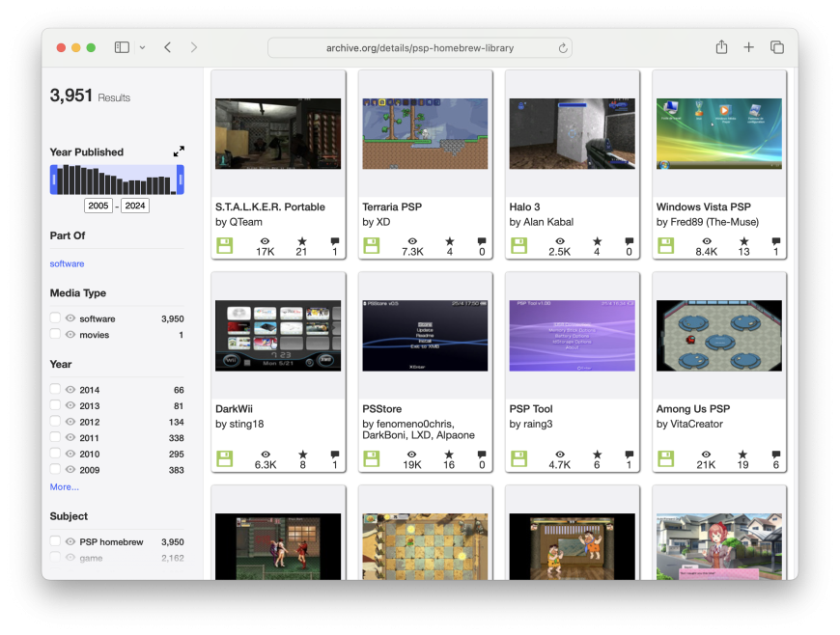The image size is (840, 635).
Task: Open the Among Us PSP thumbnail
Action: click(719, 335)
